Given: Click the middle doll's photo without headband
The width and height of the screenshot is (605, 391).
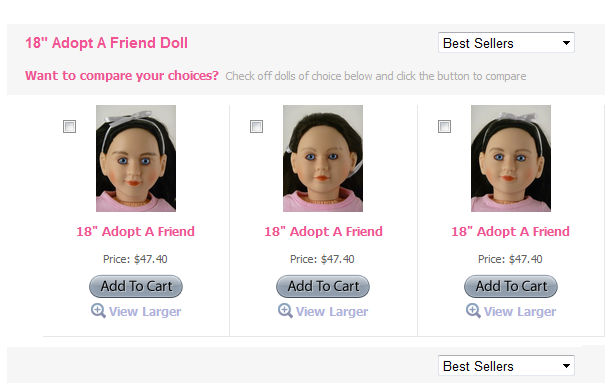Looking at the screenshot, I should (x=323, y=158).
